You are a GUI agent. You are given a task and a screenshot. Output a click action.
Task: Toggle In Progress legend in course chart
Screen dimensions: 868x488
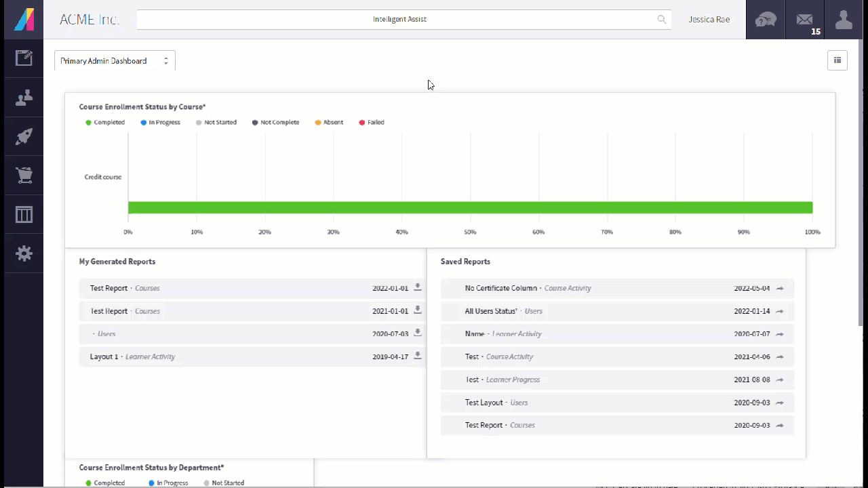click(161, 123)
